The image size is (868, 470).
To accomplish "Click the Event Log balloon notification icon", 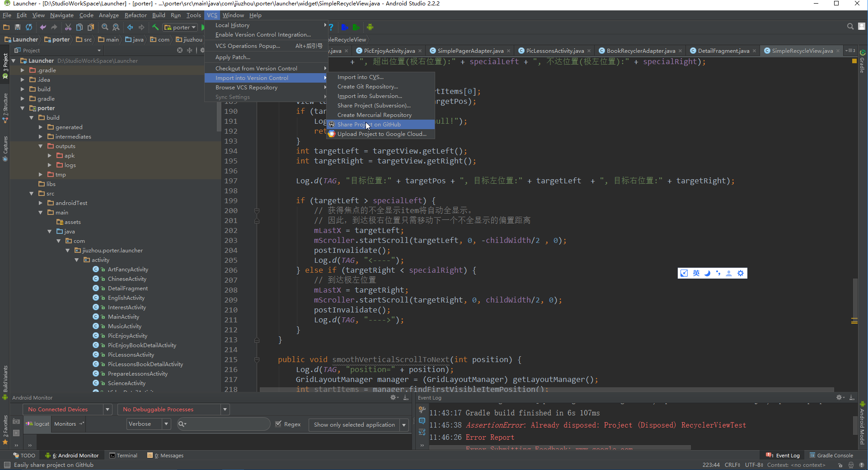I will tap(422, 421).
